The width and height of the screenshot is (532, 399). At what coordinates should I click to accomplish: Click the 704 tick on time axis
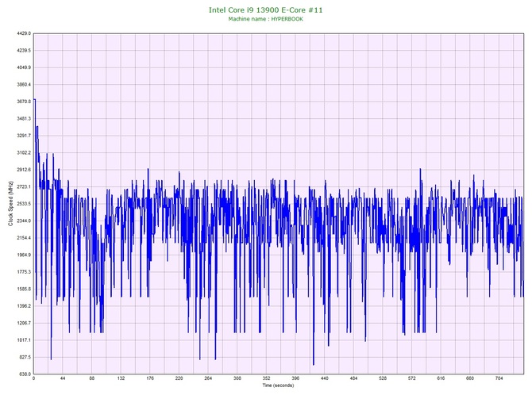(x=499, y=378)
